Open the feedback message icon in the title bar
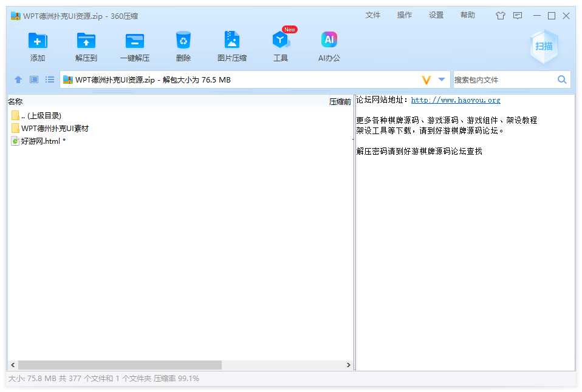 click(x=518, y=16)
